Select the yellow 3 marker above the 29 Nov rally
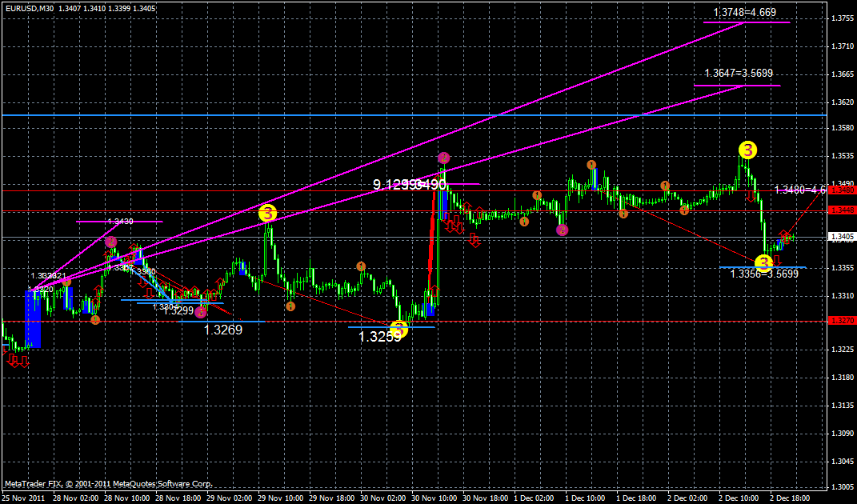The width and height of the screenshot is (857, 504). coord(267,213)
